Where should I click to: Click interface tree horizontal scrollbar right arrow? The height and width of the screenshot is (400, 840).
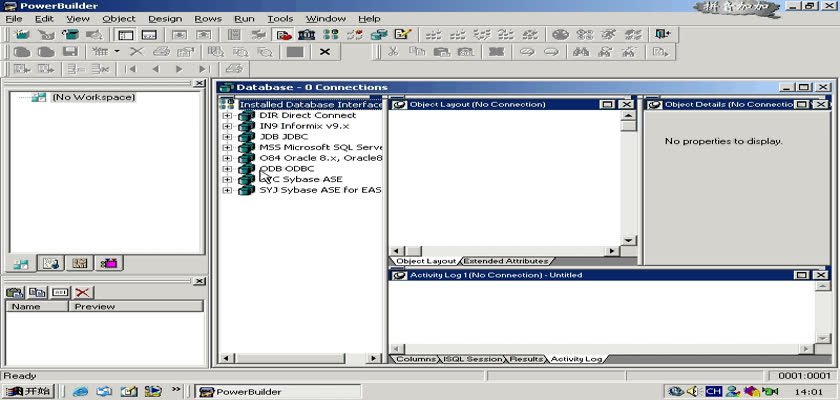pyautogui.click(x=374, y=358)
